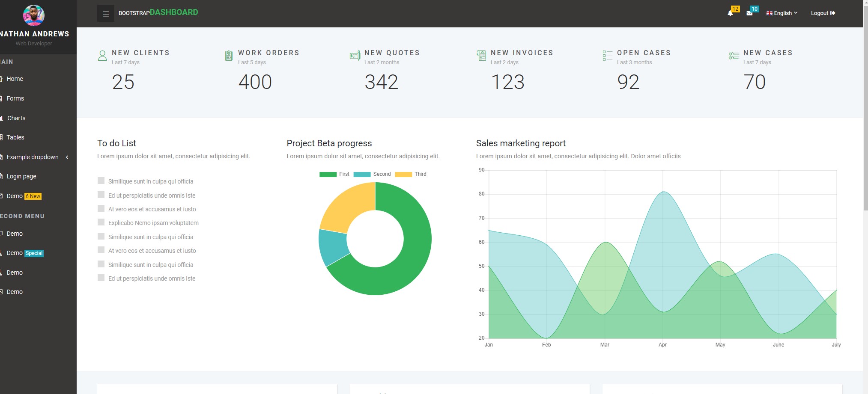Click 'Sales marketing report' heading
868x394 pixels.
pos(521,143)
